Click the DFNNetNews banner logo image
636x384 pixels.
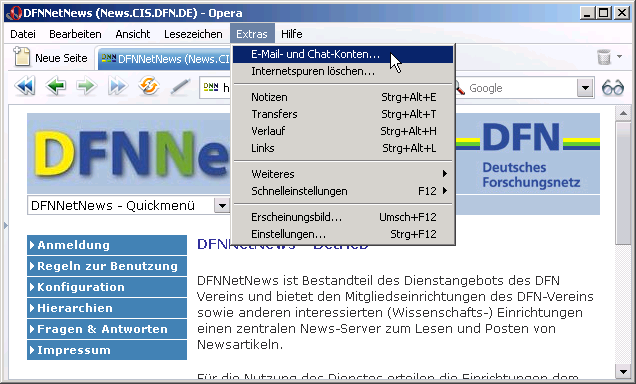(130, 153)
